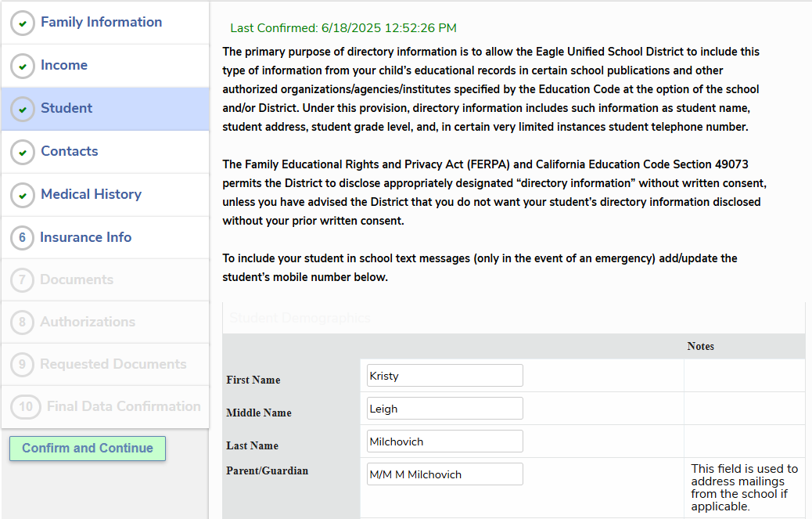
Task: Click the Last Confirmed timestamp text
Action: coord(343,28)
